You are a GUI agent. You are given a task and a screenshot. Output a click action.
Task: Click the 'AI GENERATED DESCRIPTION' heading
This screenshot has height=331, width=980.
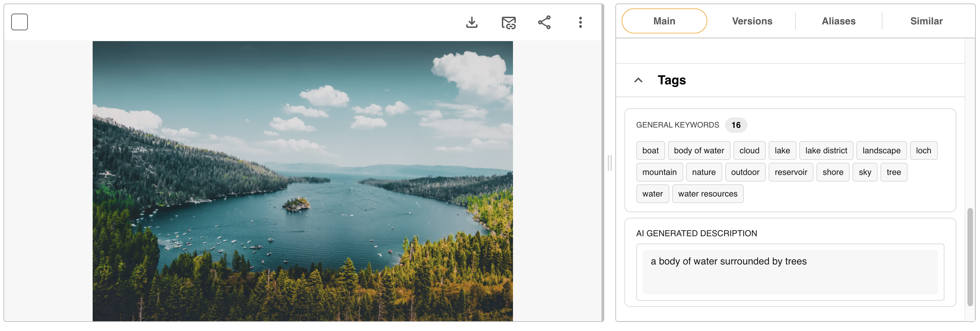click(697, 233)
